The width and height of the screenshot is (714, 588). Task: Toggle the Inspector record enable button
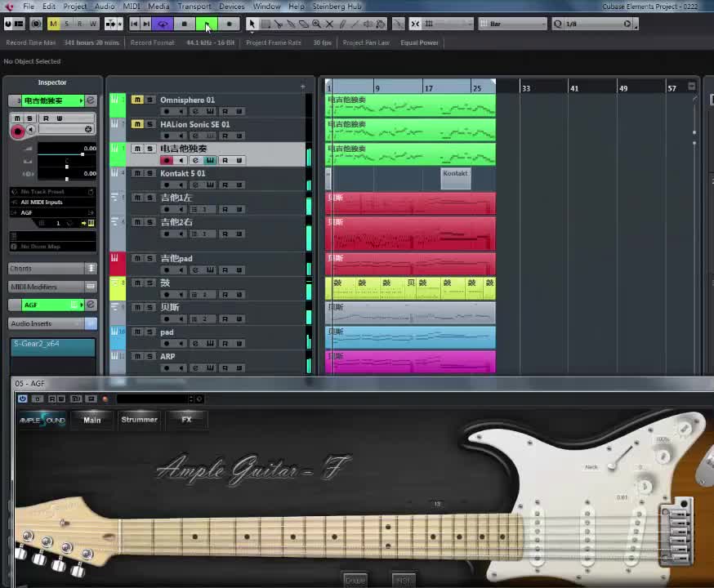tap(18, 131)
